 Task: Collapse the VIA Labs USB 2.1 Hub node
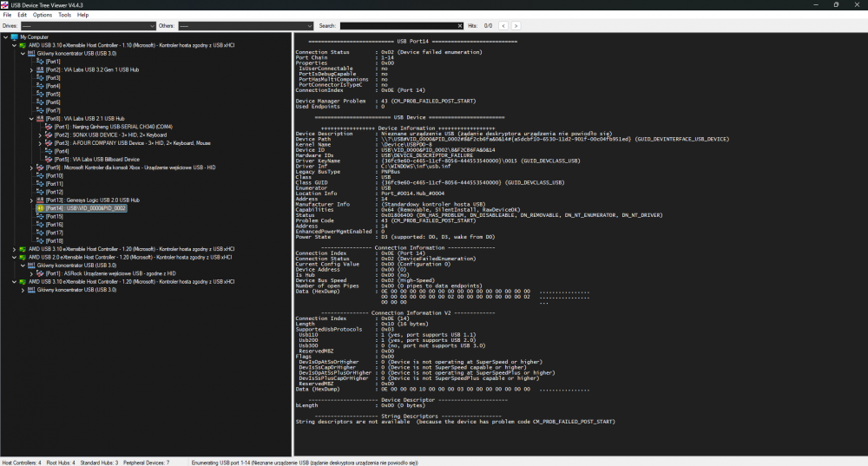click(x=32, y=118)
